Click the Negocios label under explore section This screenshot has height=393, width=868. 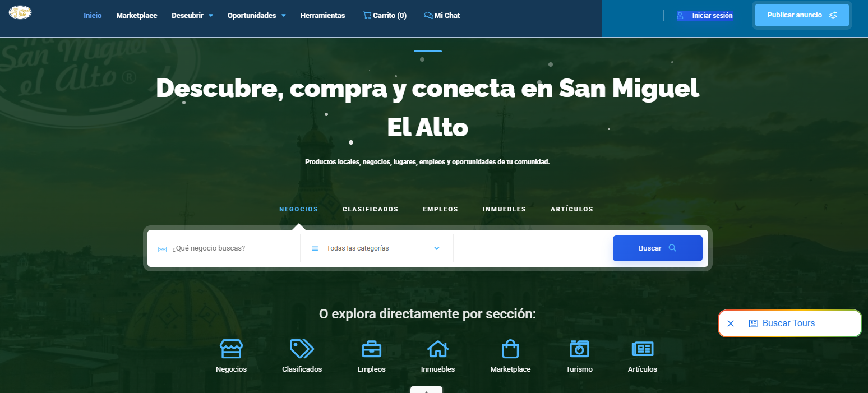click(x=231, y=369)
